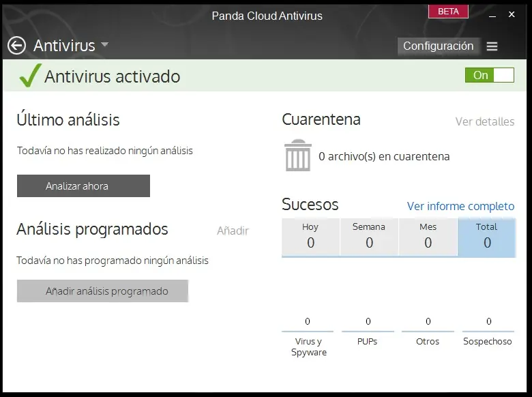Select the Hoy events tab
The width and height of the screenshot is (532, 397).
pos(310,237)
